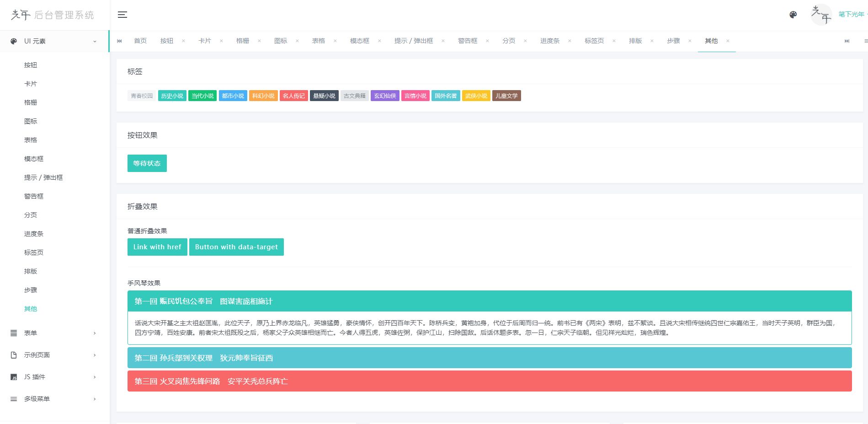Click the JS 插件 icon in sidebar
Image resolution: width=868 pixels, height=424 pixels.
tap(14, 377)
